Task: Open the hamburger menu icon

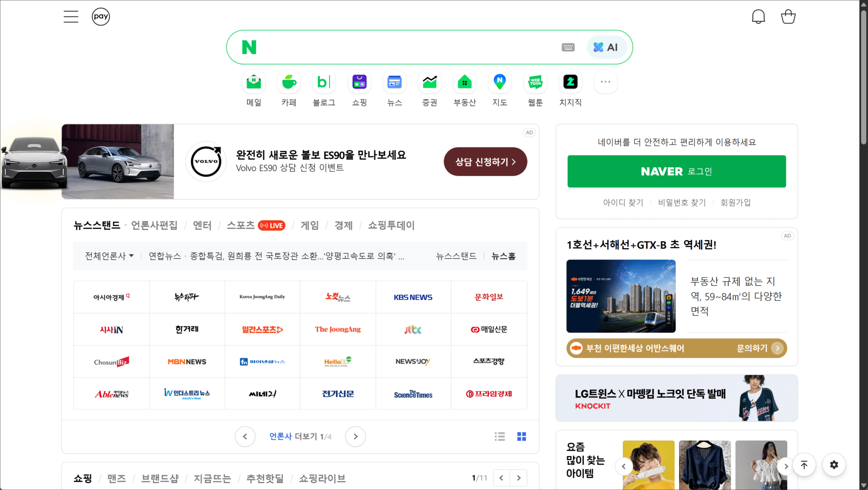Action: [71, 17]
